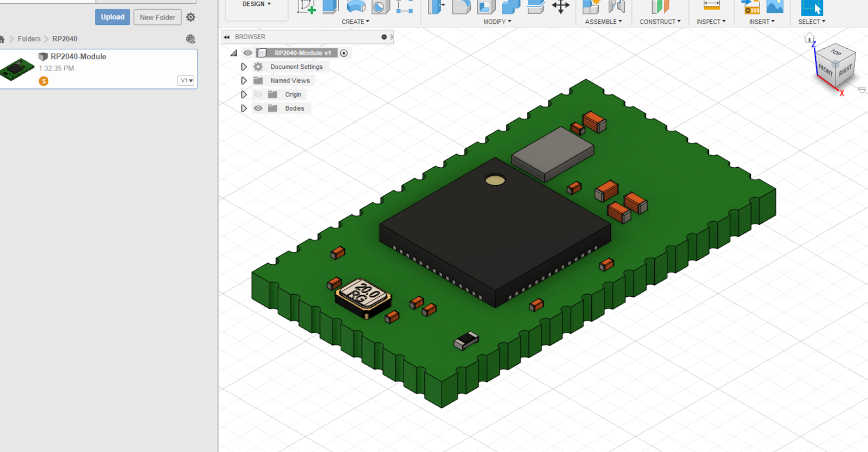868x452 pixels.
Task: Click the New Folder button
Action: [157, 17]
